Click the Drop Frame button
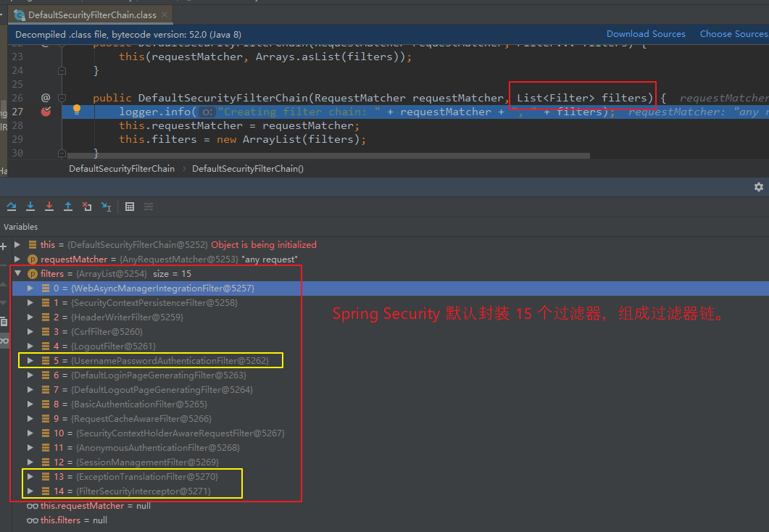The image size is (769, 532). (x=87, y=207)
